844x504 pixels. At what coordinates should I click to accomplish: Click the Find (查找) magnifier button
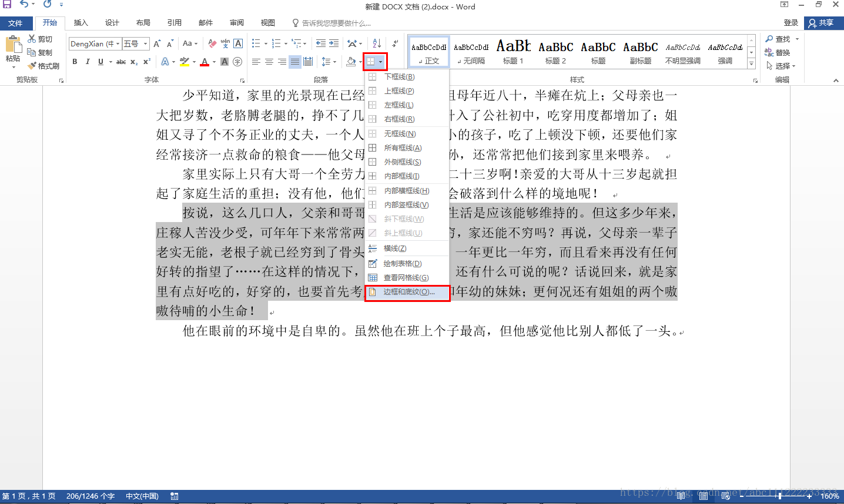click(778, 39)
